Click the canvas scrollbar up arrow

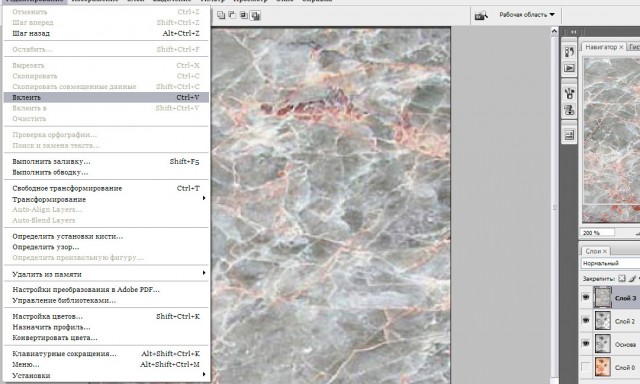tap(554, 31)
